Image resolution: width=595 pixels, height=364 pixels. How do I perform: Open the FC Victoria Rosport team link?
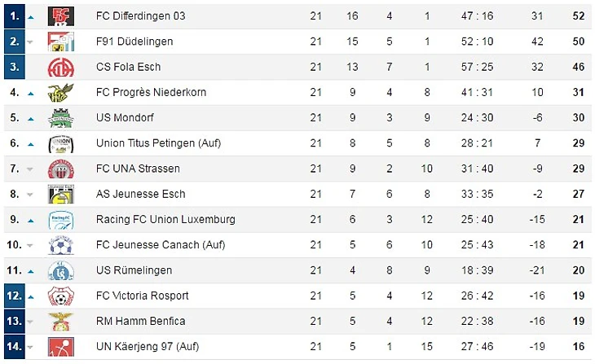click(x=143, y=296)
